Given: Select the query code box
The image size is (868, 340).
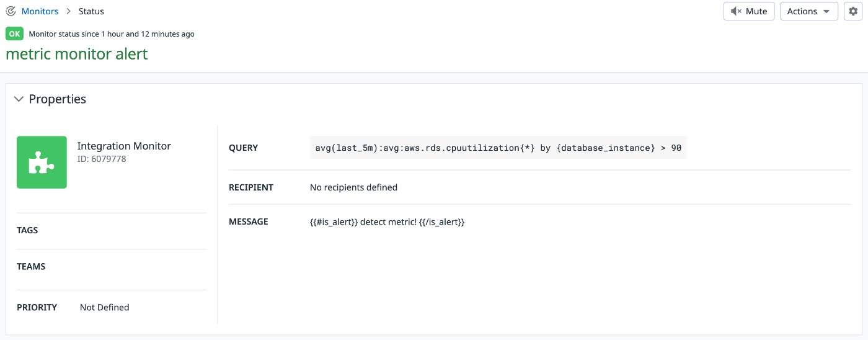Looking at the screenshot, I should point(498,148).
